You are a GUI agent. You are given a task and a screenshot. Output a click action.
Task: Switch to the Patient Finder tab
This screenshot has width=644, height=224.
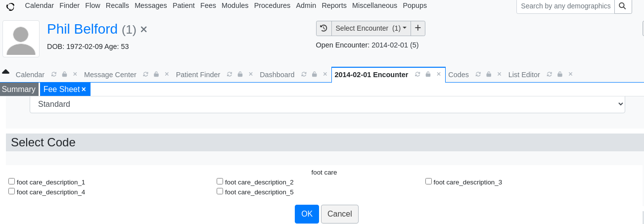point(198,75)
